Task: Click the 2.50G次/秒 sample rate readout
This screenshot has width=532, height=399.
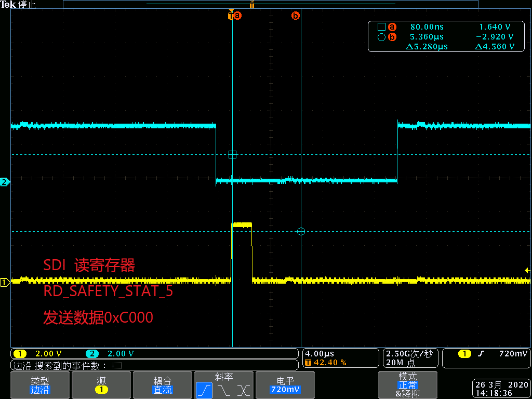Action: point(409,353)
